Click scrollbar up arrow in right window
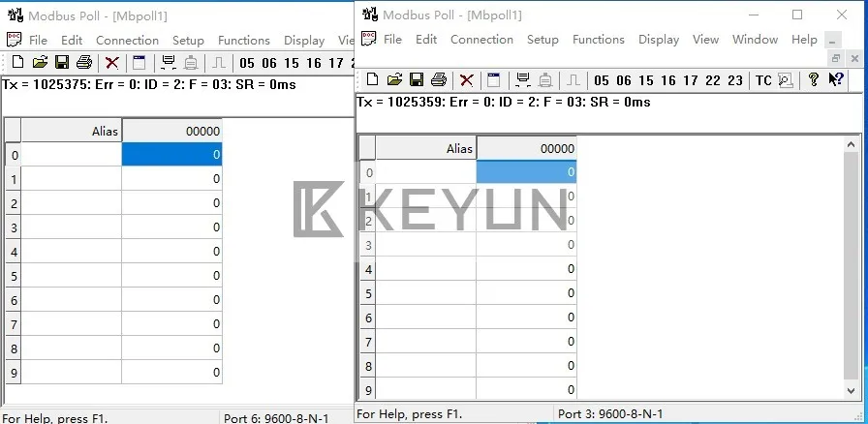 (x=852, y=144)
